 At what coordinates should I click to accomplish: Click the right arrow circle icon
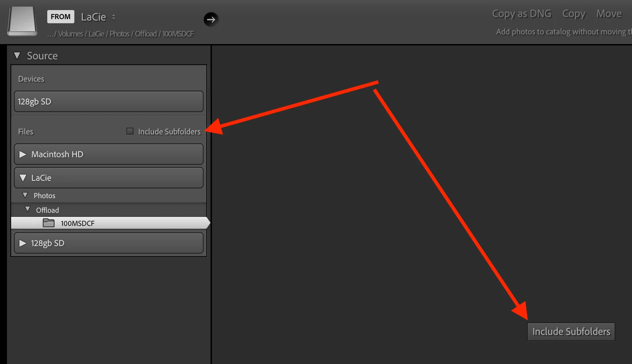[211, 19]
